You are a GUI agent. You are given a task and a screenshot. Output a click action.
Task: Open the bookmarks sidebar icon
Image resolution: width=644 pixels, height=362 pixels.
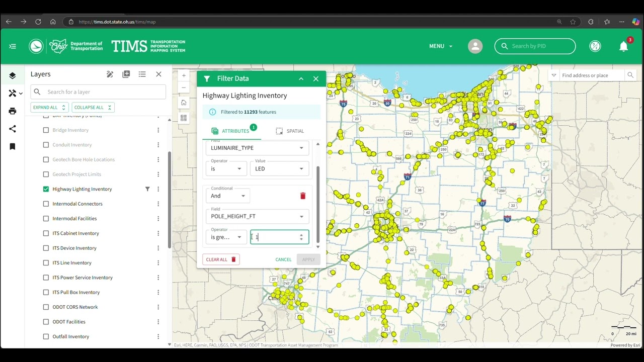click(x=13, y=146)
